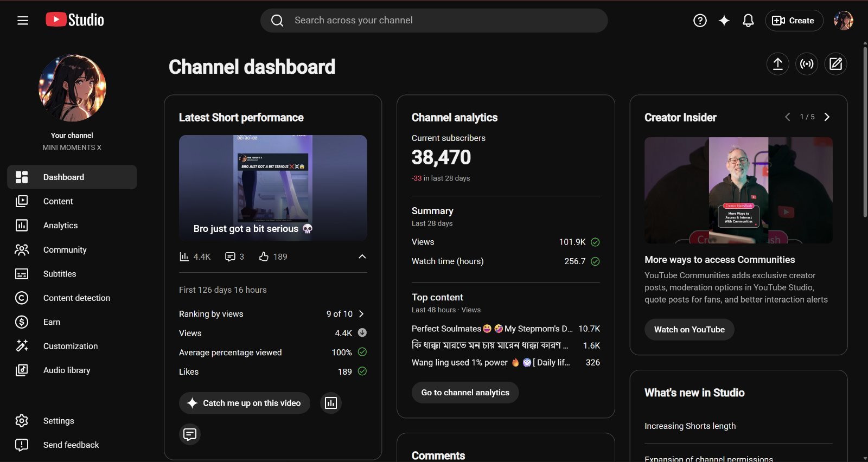The width and height of the screenshot is (868, 462).
Task: Expand Ranking by views 9 of 10
Action: (361, 314)
